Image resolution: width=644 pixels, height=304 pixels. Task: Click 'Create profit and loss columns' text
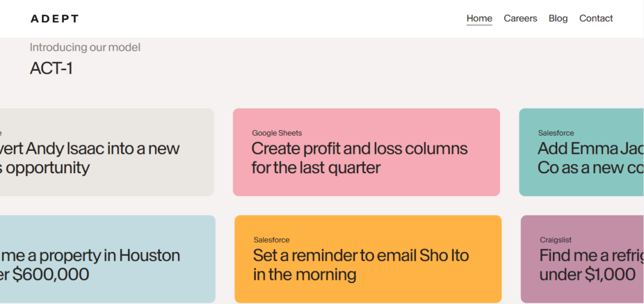click(x=359, y=148)
